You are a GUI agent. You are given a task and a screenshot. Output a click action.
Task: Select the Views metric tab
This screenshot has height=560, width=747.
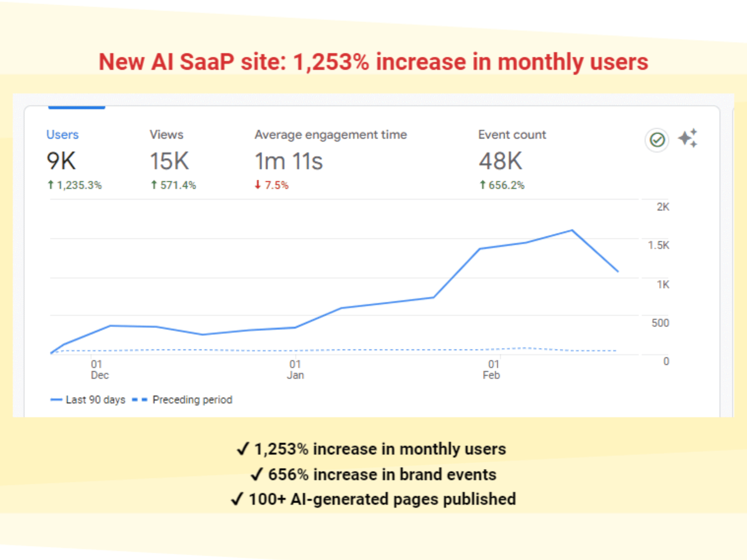[x=167, y=135]
